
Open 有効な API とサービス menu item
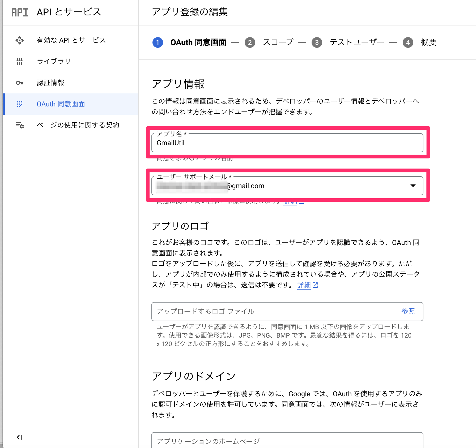(x=70, y=40)
